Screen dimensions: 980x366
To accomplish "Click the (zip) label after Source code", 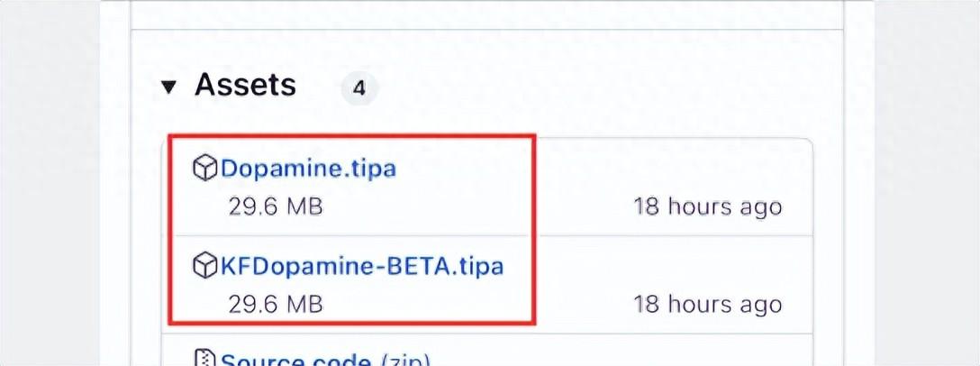I will pyautogui.click(x=408, y=361).
